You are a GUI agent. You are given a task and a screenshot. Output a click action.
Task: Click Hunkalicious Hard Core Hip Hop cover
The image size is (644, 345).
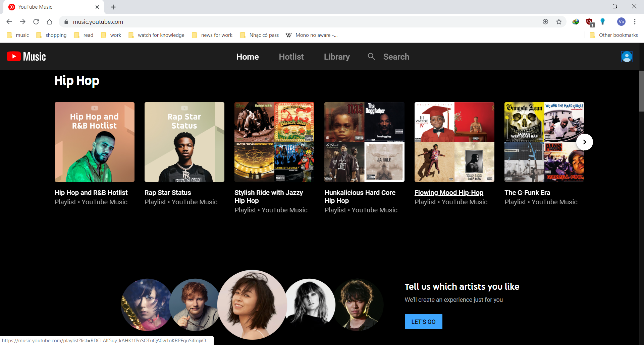pos(364,142)
